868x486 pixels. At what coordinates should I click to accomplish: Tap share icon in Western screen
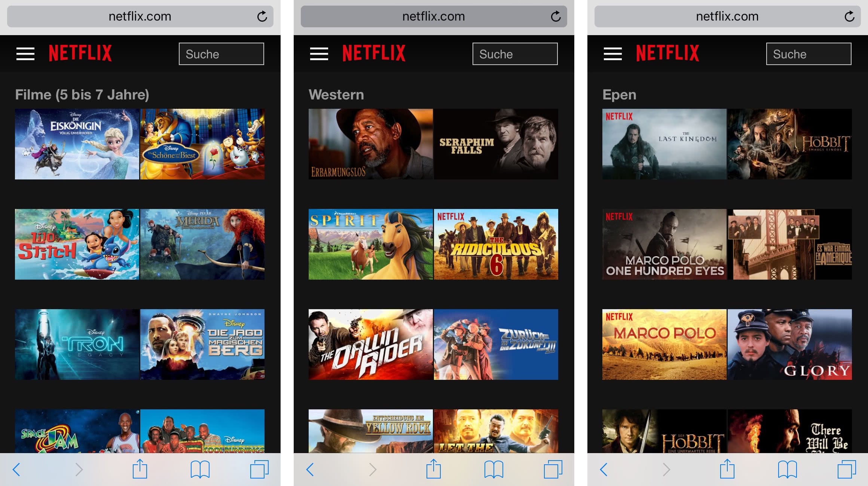pos(434,469)
